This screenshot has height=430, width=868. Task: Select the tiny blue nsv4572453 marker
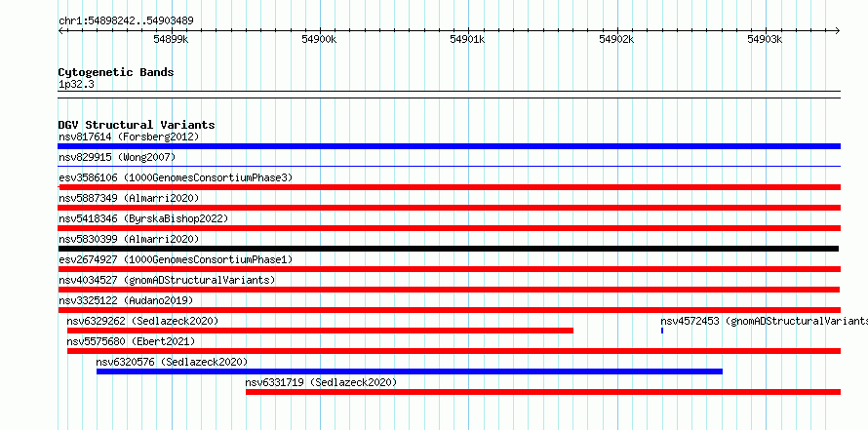[662, 331]
